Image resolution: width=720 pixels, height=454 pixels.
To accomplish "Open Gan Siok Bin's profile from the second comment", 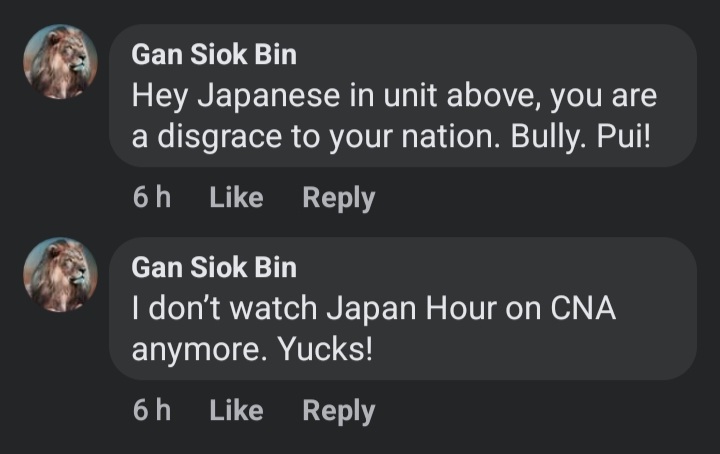I will [x=214, y=267].
